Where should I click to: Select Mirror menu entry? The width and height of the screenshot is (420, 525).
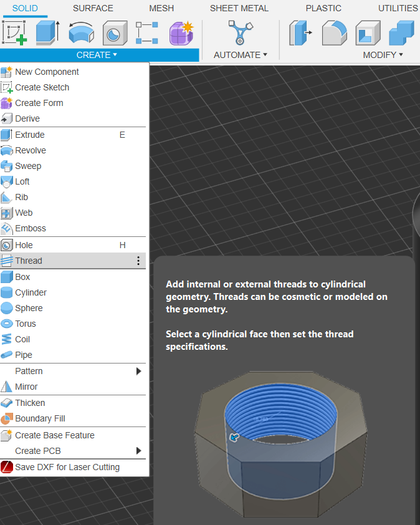tap(73, 387)
